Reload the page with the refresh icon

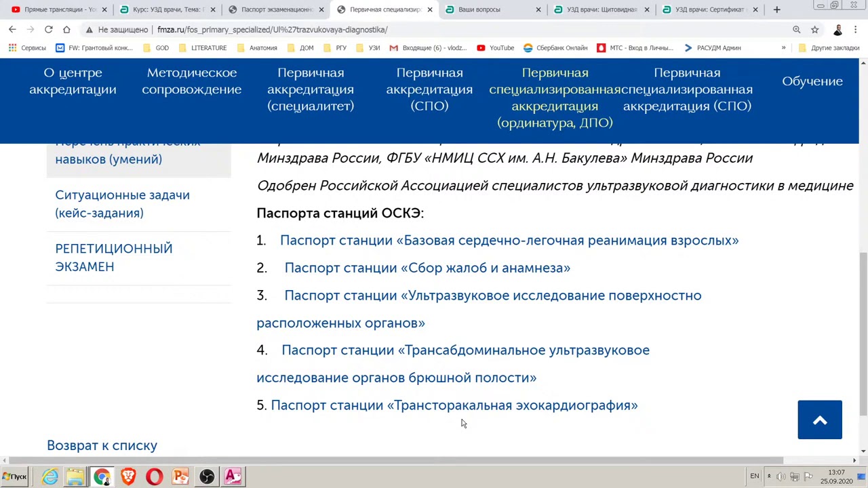tap(49, 29)
